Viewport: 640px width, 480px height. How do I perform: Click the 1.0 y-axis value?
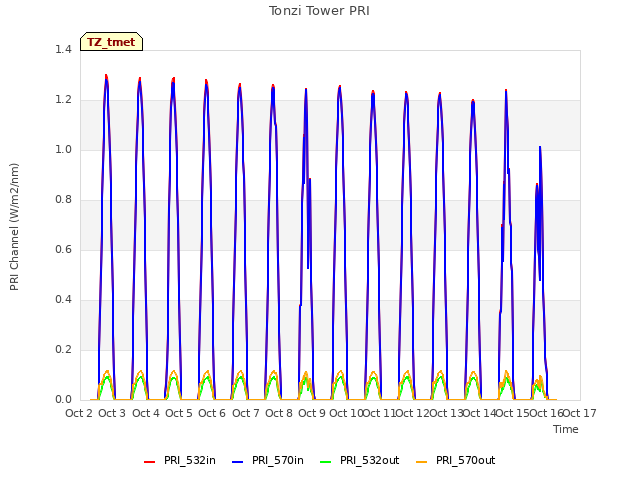coord(63,150)
